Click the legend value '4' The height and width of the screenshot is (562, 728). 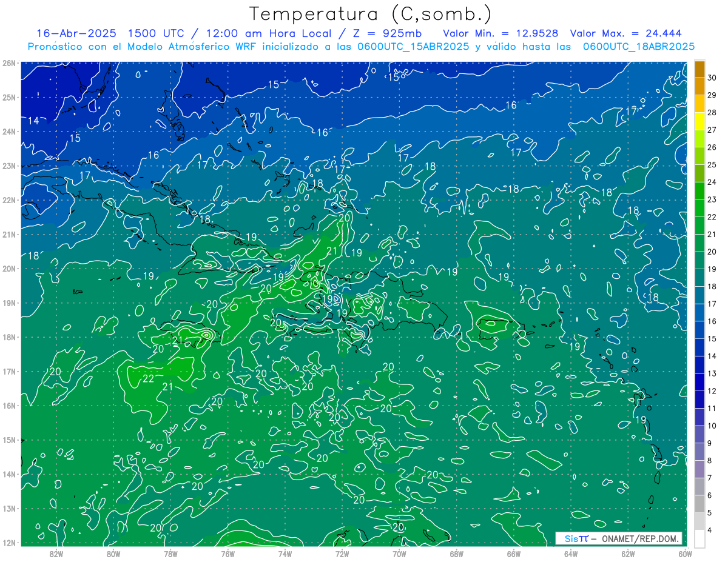[710, 530]
